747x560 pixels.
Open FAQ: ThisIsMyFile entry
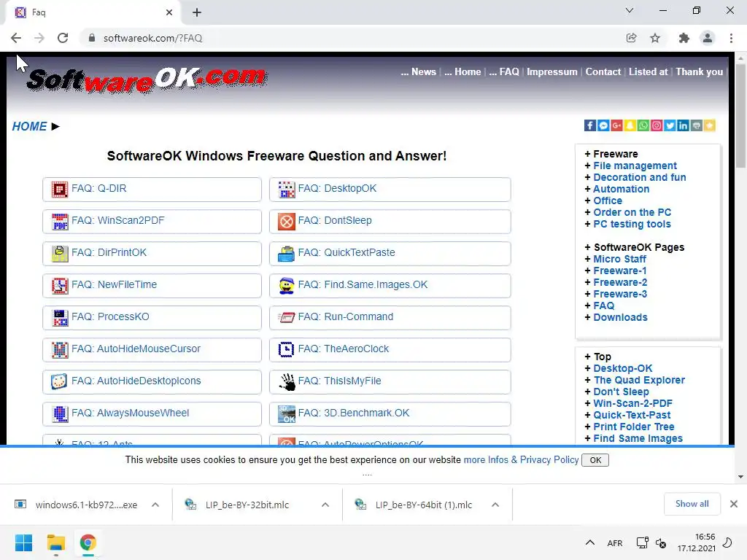click(x=390, y=381)
